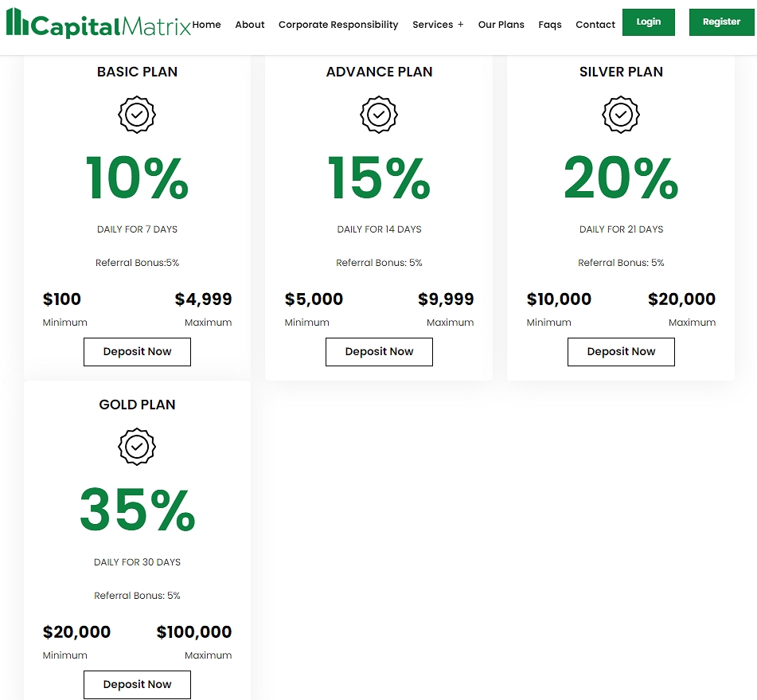Click the Gold Plan verified badge icon
The height and width of the screenshot is (700, 757).
pos(137,448)
